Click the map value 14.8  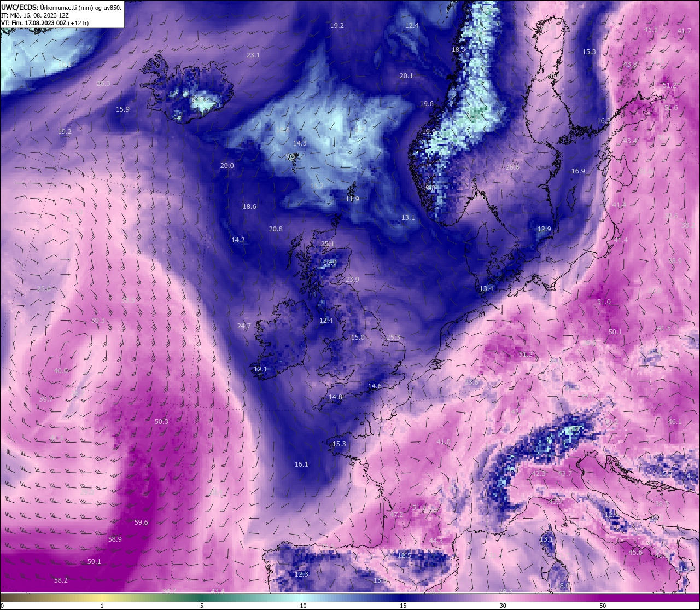[335, 397]
